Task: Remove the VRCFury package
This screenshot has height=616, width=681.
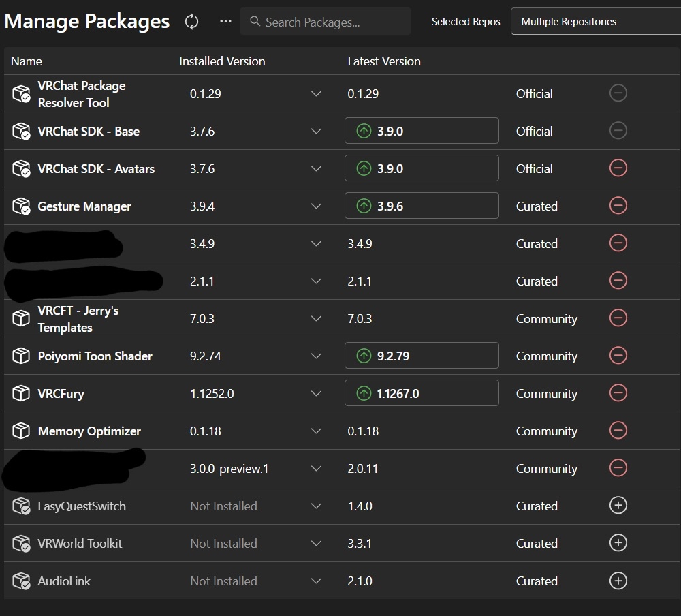Action: [618, 393]
